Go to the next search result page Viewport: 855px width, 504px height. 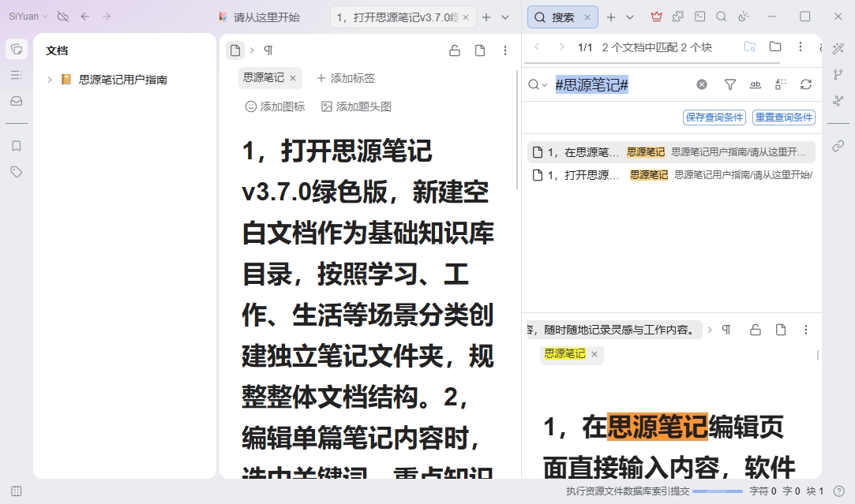tap(561, 47)
